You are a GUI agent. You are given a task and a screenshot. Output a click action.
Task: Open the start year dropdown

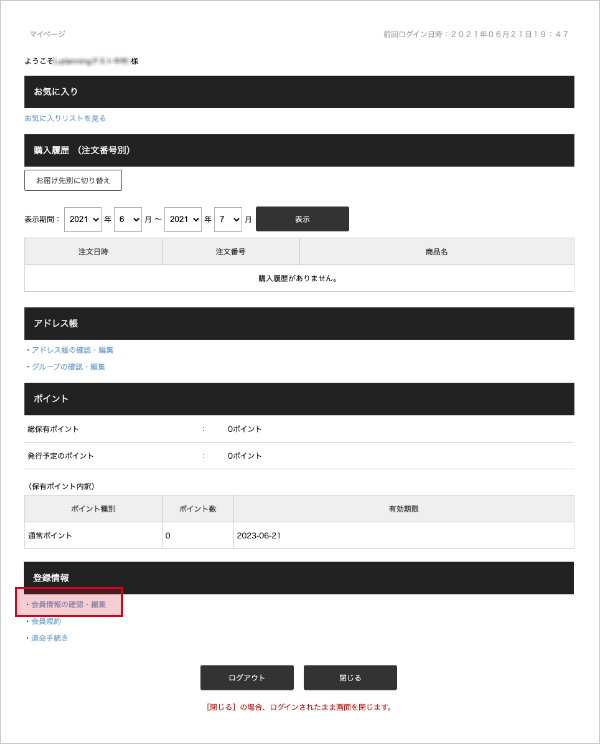tap(83, 219)
